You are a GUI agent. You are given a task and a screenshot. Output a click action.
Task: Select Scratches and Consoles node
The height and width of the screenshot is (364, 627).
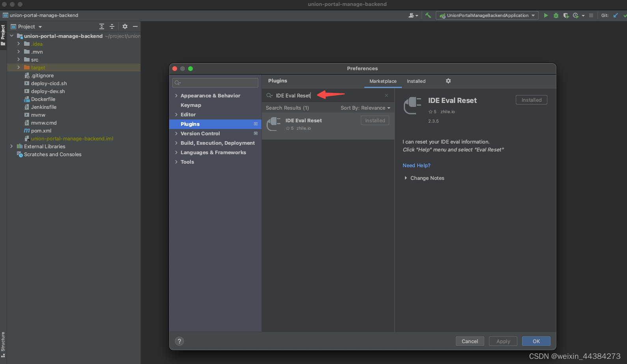tap(49, 155)
